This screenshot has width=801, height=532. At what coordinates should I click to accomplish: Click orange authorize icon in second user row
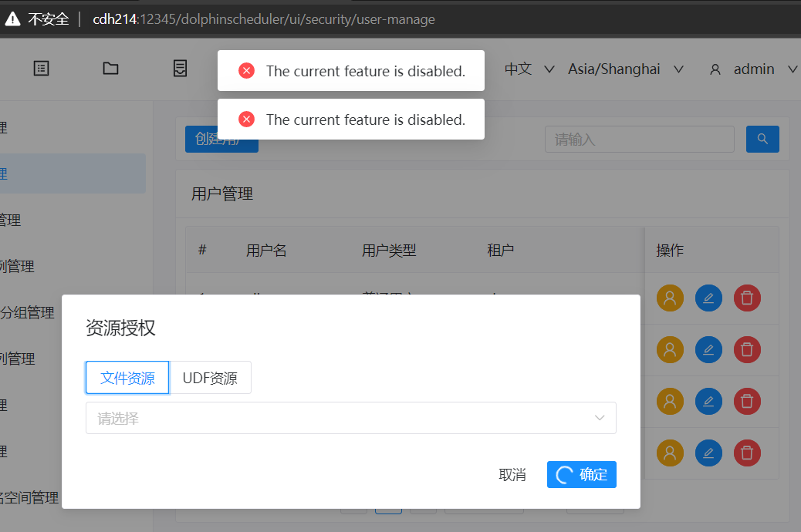(670, 350)
